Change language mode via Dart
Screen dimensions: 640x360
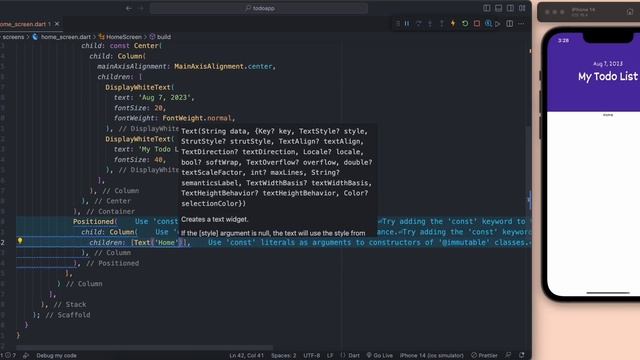click(350, 356)
